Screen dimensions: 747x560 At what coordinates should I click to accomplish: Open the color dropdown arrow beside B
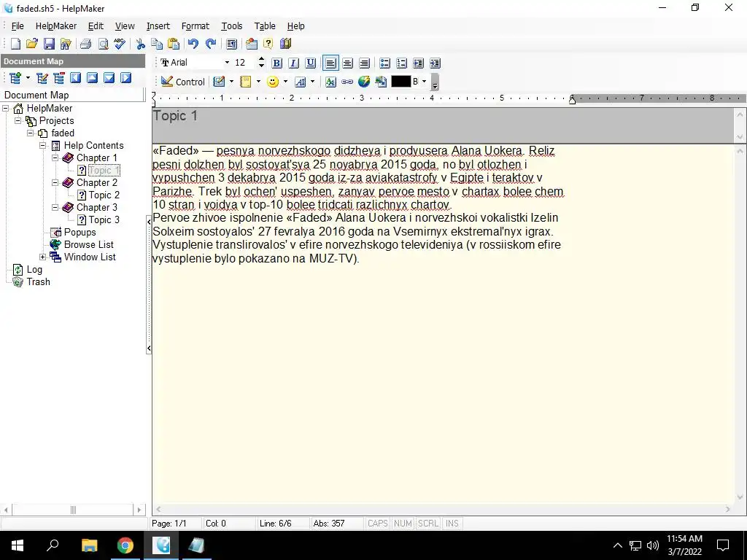click(424, 82)
